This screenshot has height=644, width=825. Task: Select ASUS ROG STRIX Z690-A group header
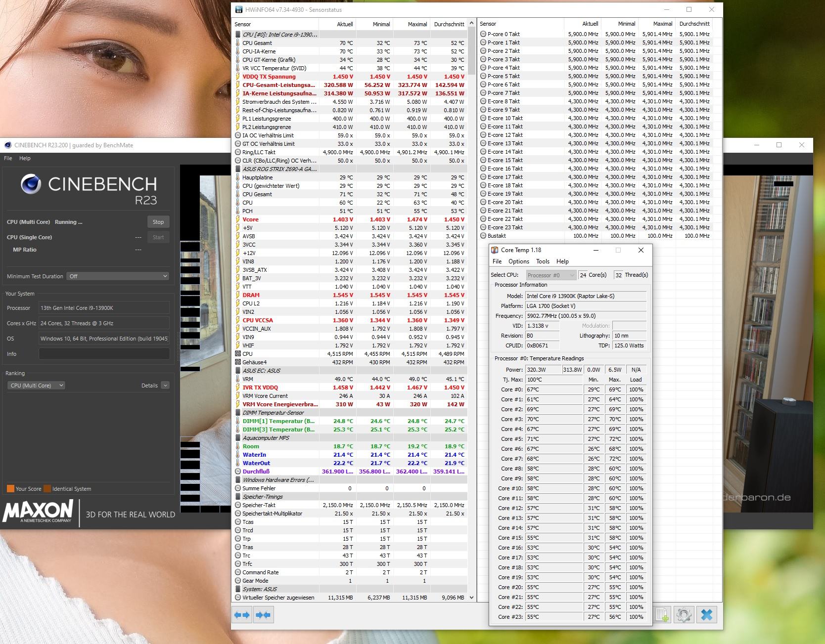350,169
